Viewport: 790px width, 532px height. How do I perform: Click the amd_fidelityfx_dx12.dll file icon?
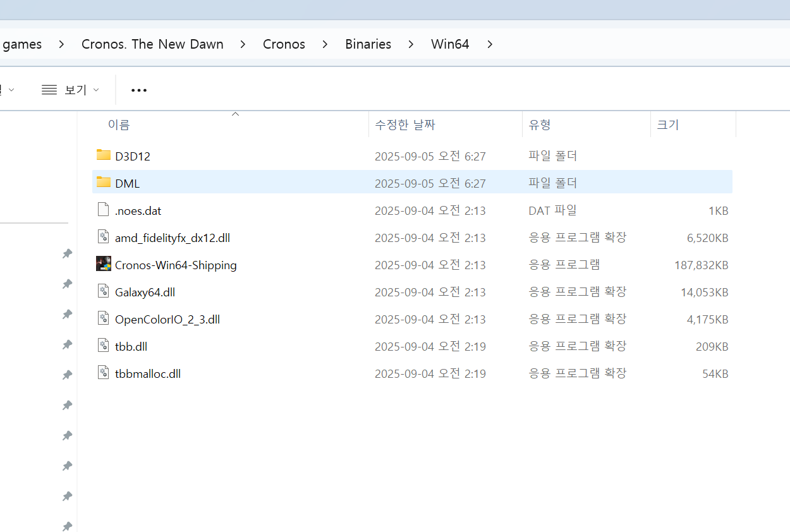tap(104, 237)
